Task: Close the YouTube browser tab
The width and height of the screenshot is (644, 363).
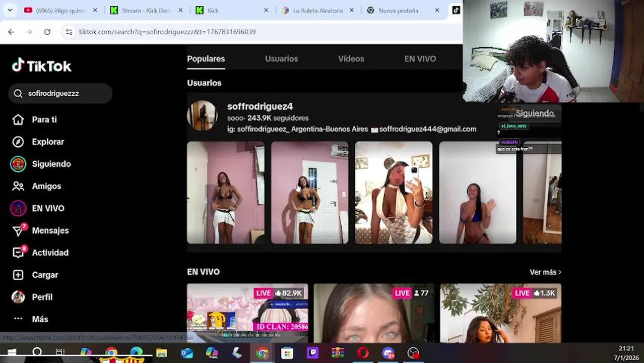Action: tap(95, 10)
